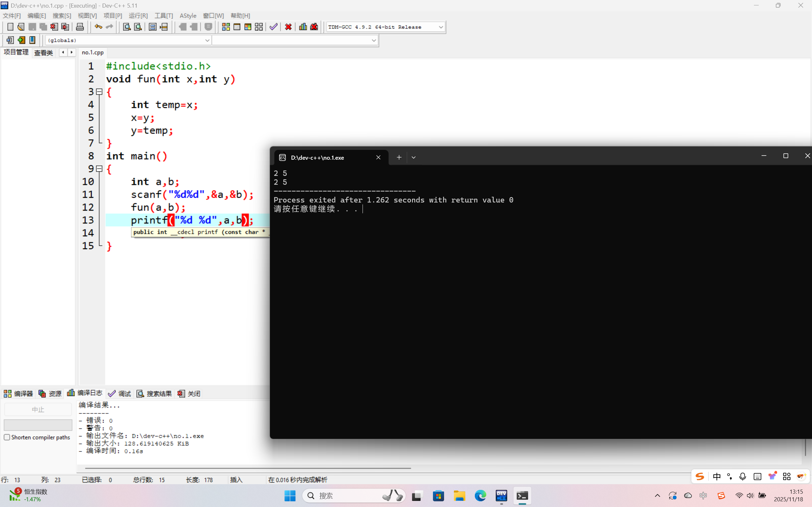Click the Print toolbar icon
812x507 pixels.
[80, 27]
